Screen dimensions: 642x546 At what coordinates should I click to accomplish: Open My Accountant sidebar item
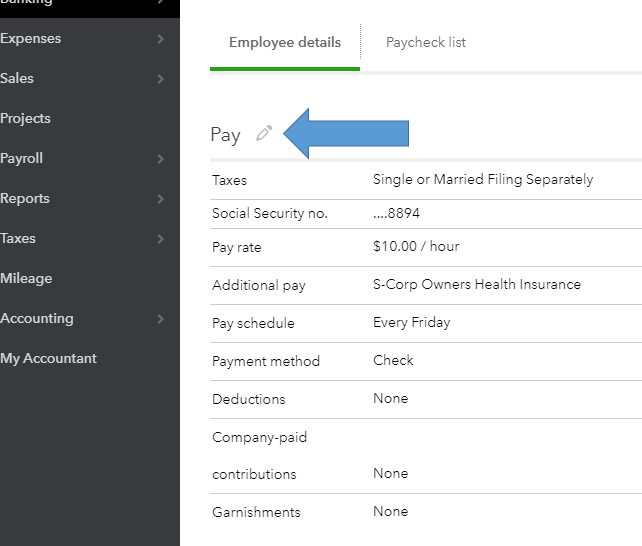[x=49, y=358]
